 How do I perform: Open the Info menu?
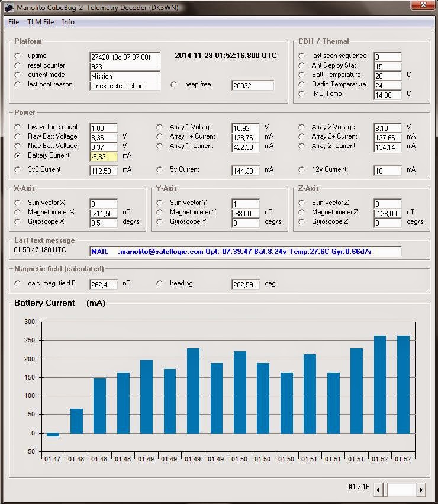pyautogui.click(x=68, y=22)
